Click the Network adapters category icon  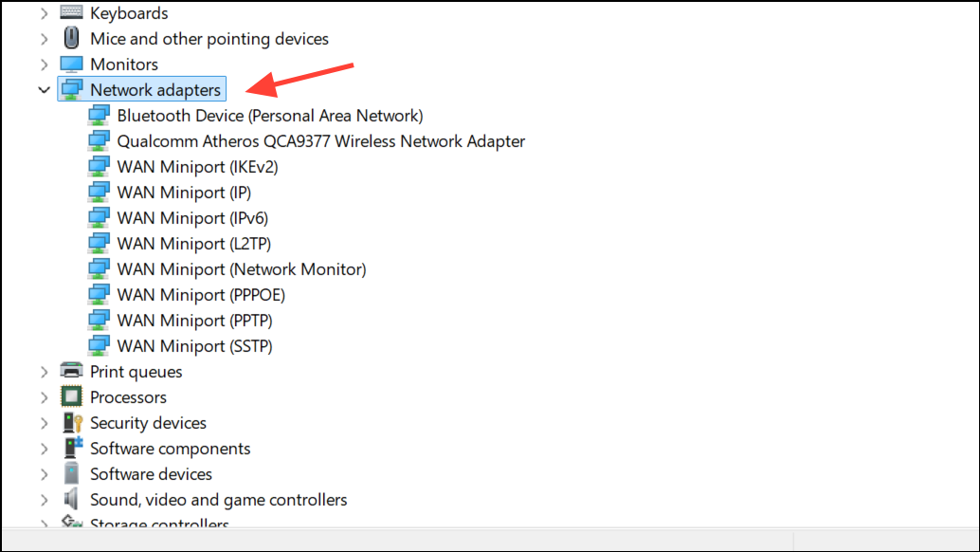tap(72, 90)
